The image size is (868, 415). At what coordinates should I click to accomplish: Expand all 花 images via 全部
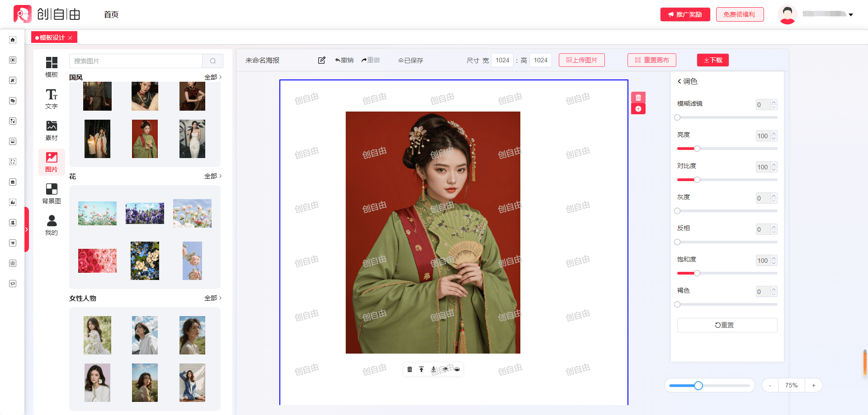tap(213, 176)
